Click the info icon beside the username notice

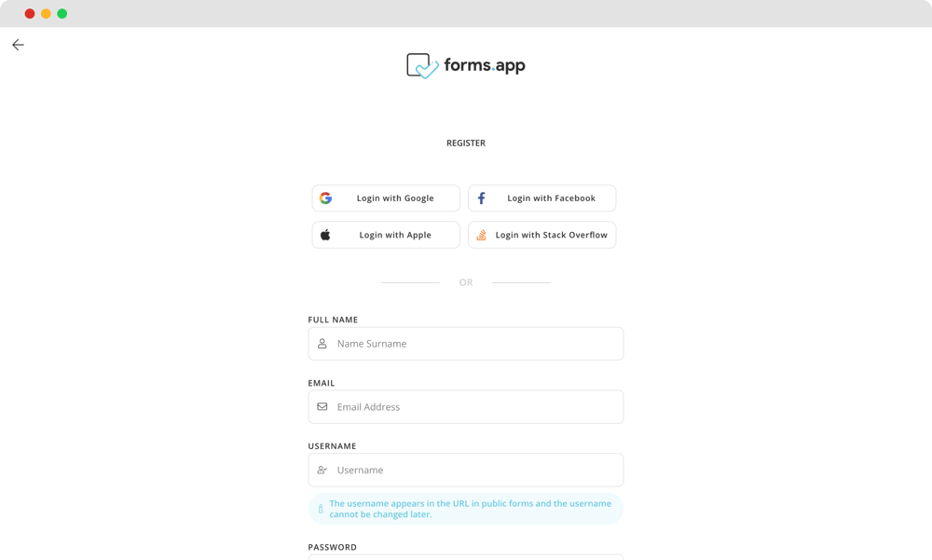coord(320,508)
